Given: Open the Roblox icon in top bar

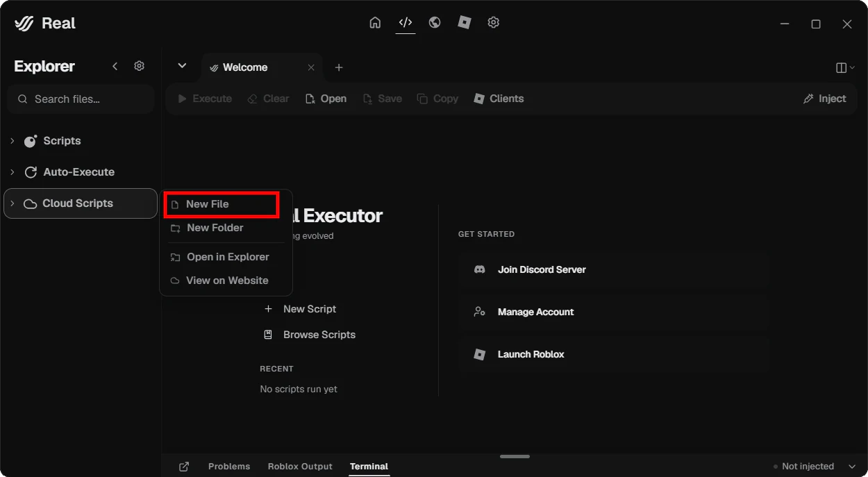Looking at the screenshot, I should tap(465, 23).
